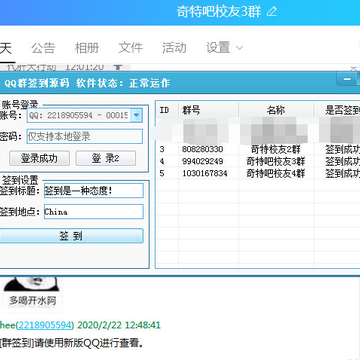Select the 奇特吧校友4群 name cell
360x360 pixels.
pyautogui.click(x=276, y=173)
